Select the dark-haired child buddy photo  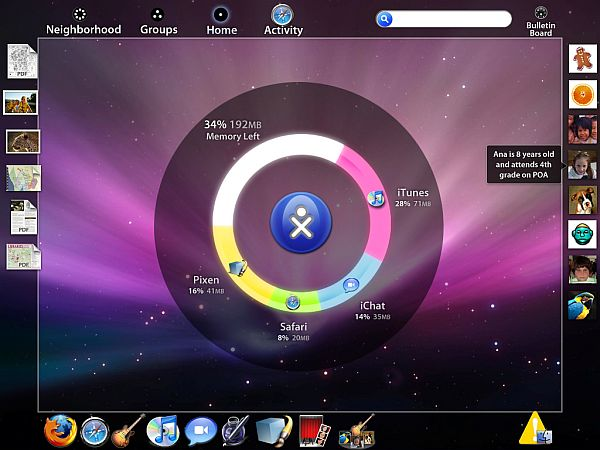coord(582,129)
